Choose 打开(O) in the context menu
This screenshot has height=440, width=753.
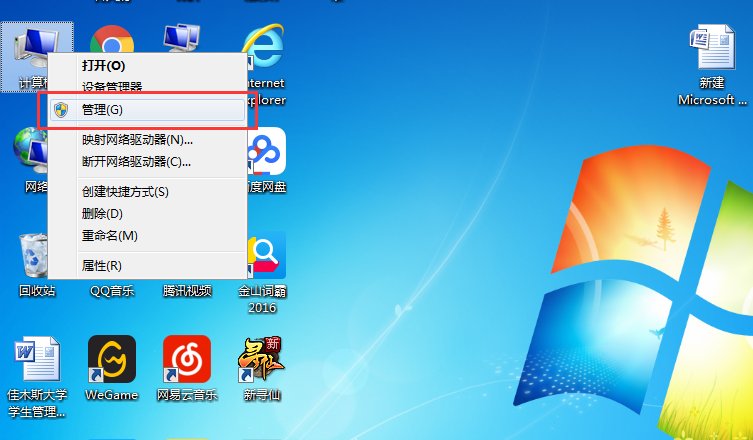(148, 65)
